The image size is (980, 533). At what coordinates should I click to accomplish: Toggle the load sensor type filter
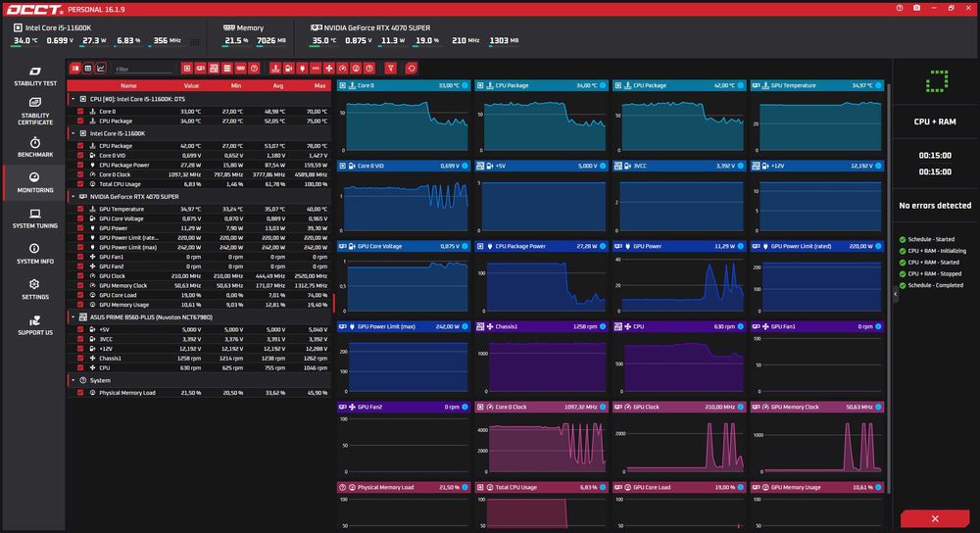[356, 69]
